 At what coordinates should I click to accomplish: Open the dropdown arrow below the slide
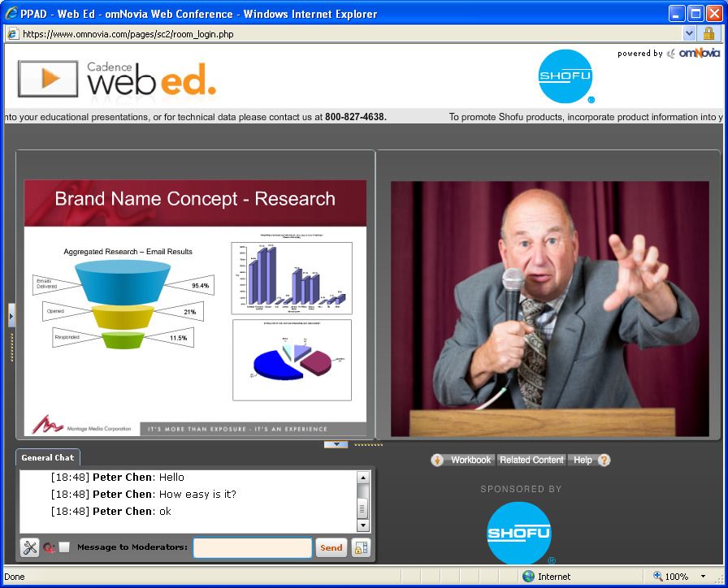[x=336, y=445]
